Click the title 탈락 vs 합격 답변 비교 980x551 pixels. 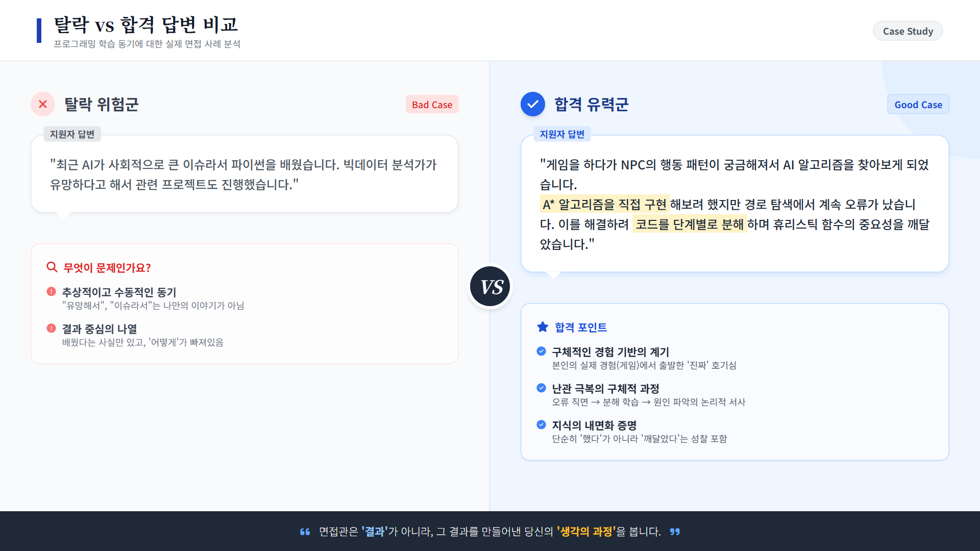(x=146, y=24)
